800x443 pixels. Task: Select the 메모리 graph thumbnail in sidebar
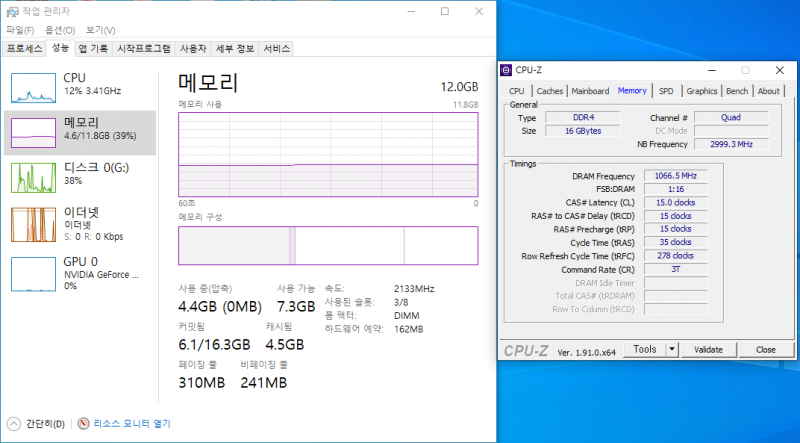tap(33, 133)
